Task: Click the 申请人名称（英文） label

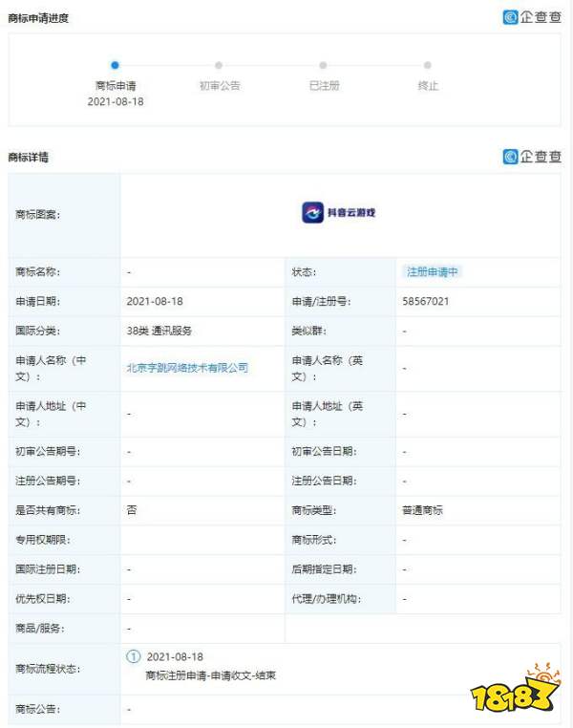Action: coord(328,368)
